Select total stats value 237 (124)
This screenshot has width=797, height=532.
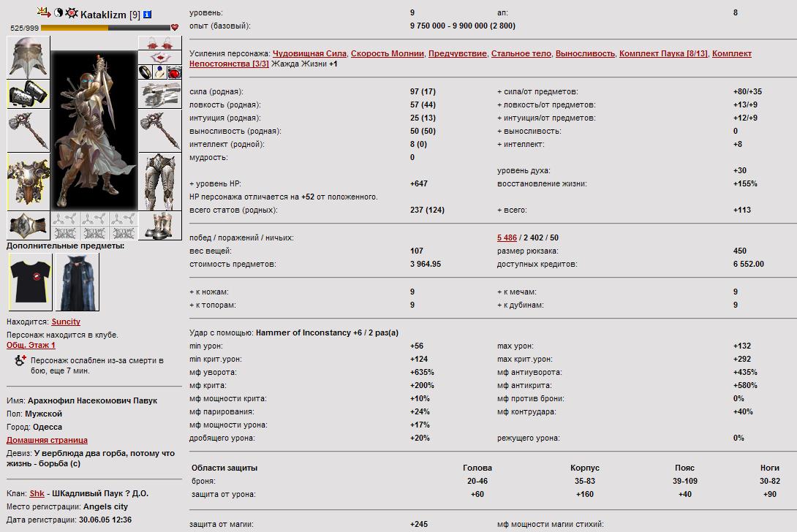428,210
